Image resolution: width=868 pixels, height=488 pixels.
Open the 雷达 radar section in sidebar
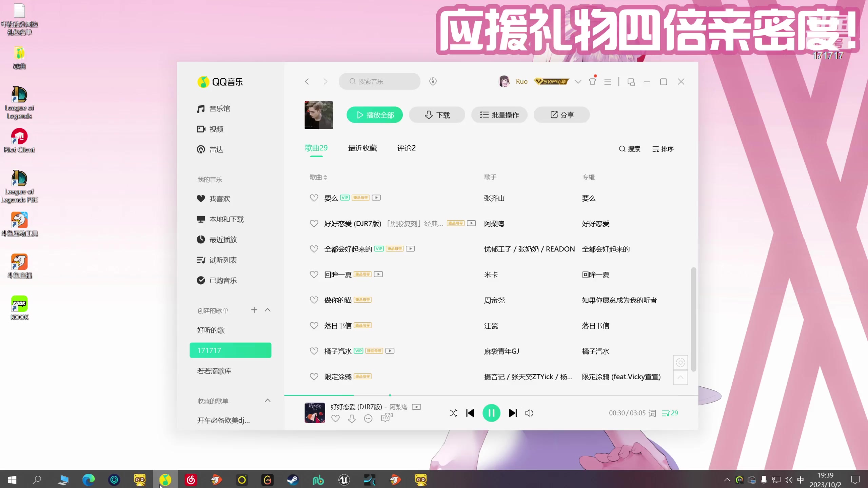click(216, 149)
